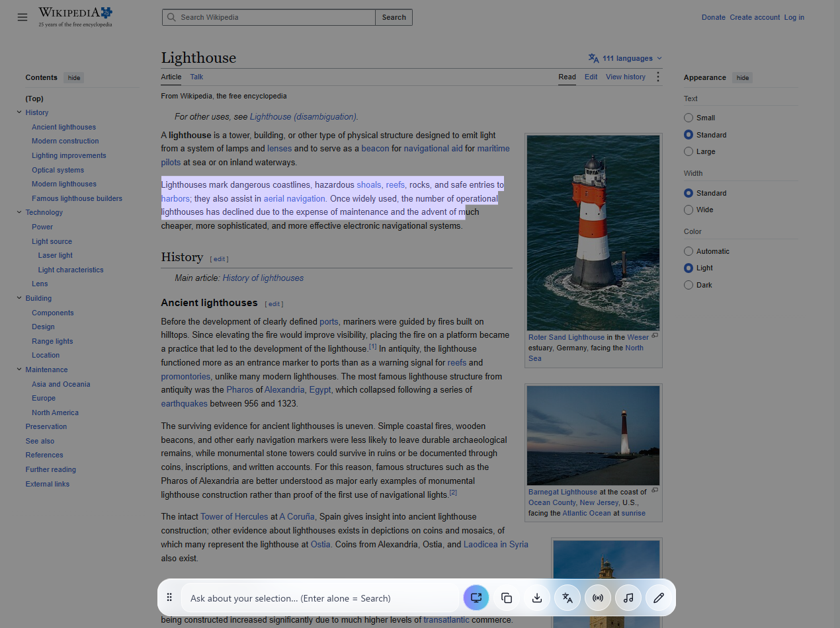Enlarge the Barnegat Lighthouse caption icon
The width and height of the screenshot is (840, 628).
[x=655, y=491]
